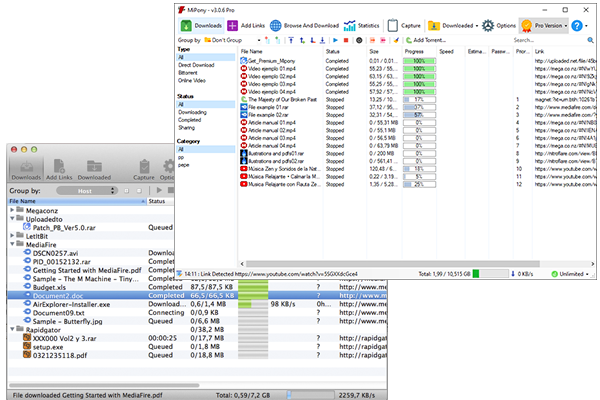Click the broom clean list icon

(396, 40)
